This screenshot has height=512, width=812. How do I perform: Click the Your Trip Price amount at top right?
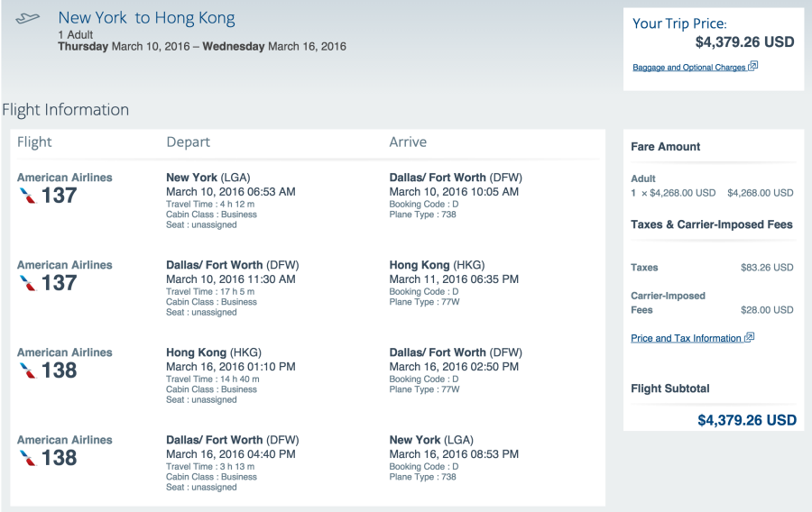pyautogui.click(x=744, y=42)
